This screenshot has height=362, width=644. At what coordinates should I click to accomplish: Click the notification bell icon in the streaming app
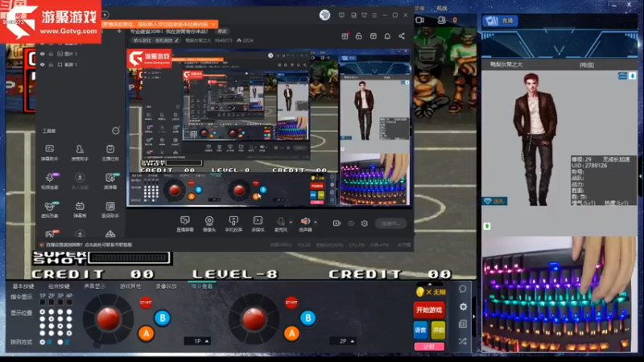pos(387,36)
